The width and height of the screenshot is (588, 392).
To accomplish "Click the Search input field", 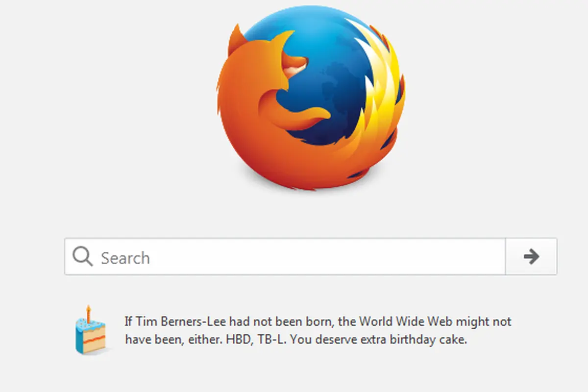I will (x=285, y=257).
